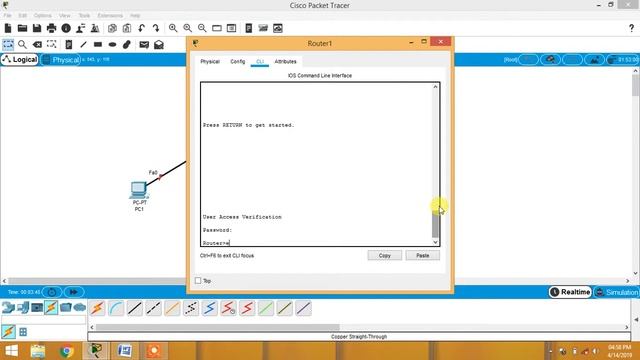Add a Complex PDU open envelope

coord(159,44)
